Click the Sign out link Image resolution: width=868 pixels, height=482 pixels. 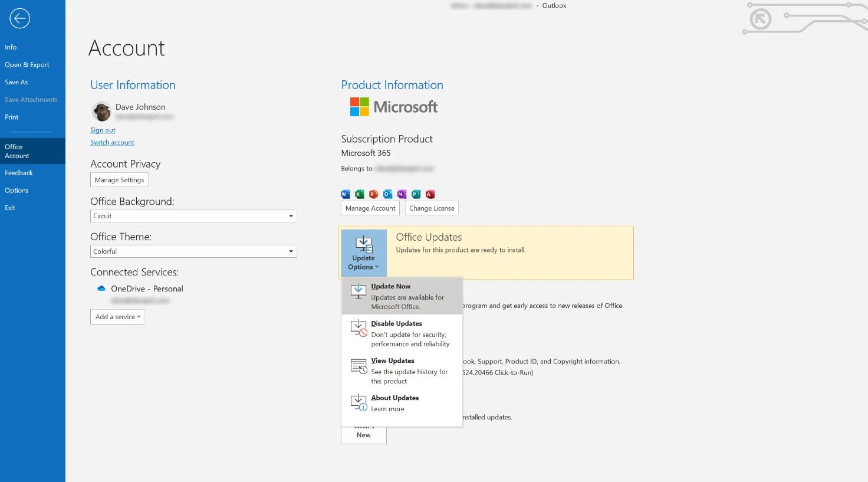click(103, 130)
